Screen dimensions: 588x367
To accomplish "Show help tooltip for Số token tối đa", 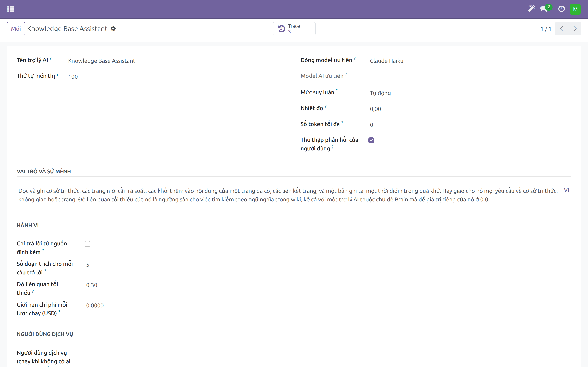I will [x=342, y=122].
